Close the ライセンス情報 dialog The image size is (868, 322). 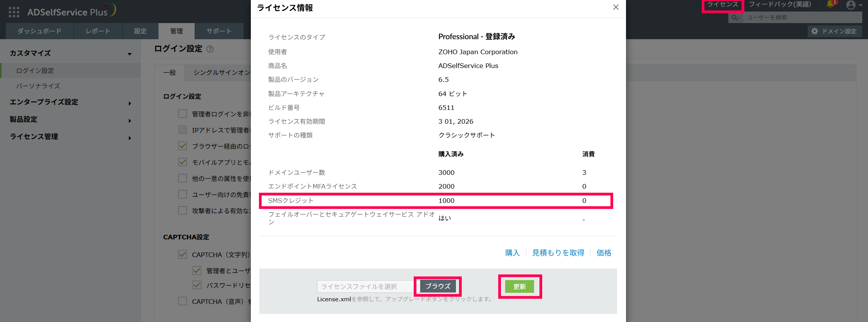616,7
